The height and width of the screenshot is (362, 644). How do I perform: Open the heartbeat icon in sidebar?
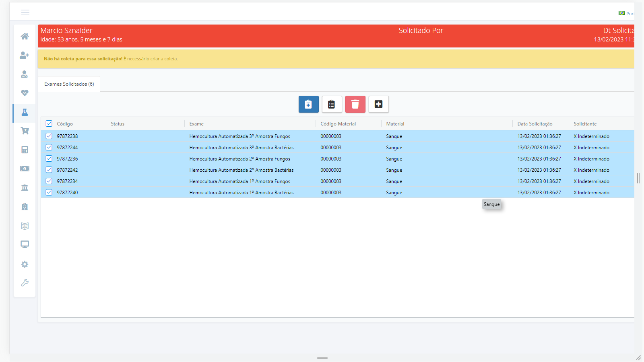pos(25,93)
